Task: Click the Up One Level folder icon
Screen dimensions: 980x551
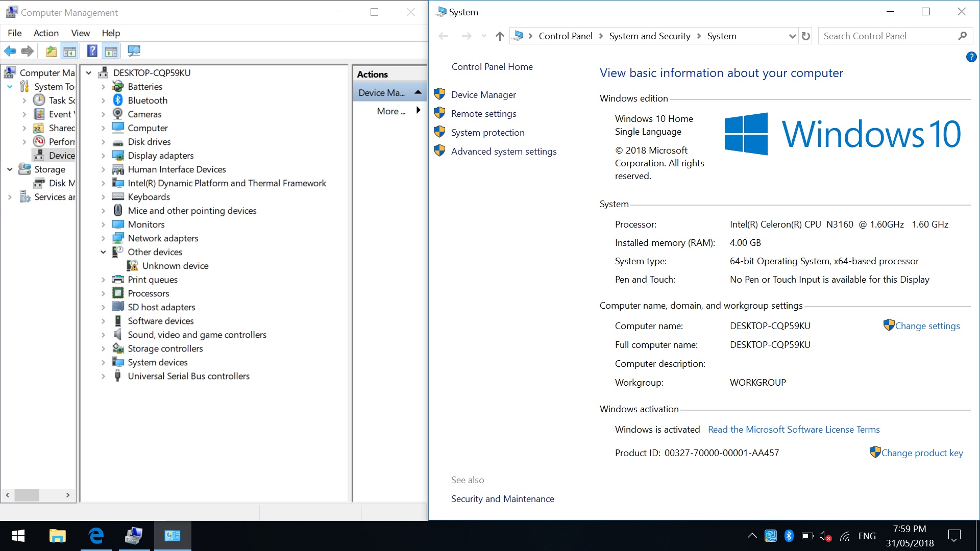Action: [x=51, y=51]
